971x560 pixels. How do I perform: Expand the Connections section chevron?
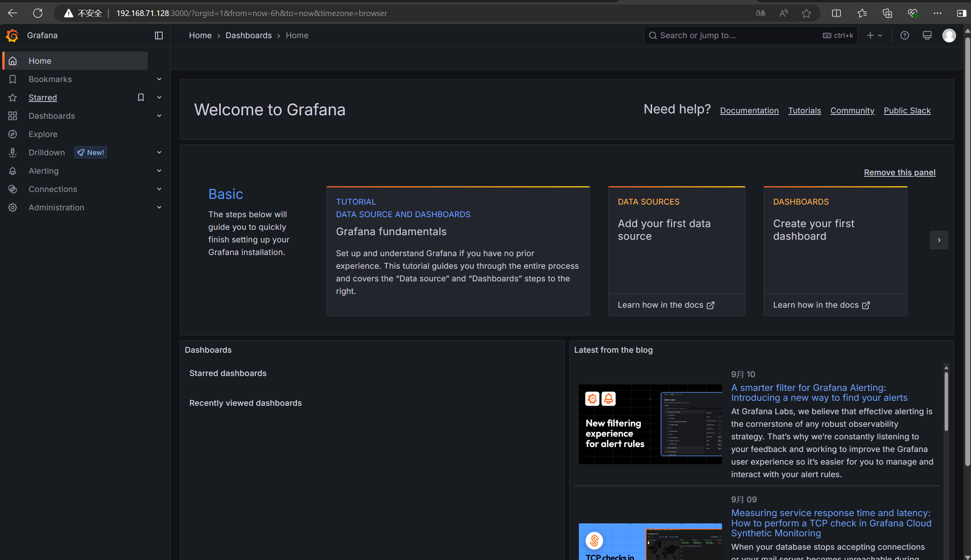point(159,189)
